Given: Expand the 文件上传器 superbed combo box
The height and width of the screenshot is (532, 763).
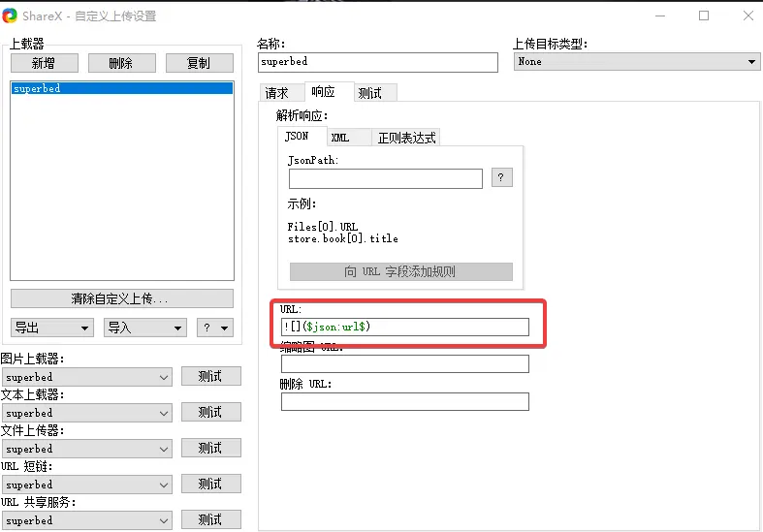Looking at the screenshot, I should [x=87, y=449].
